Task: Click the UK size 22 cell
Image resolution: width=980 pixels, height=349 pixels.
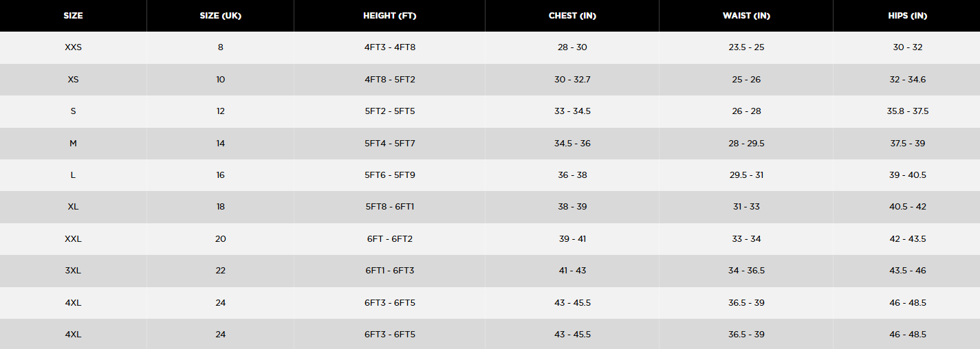Action: pyautogui.click(x=220, y=271)
